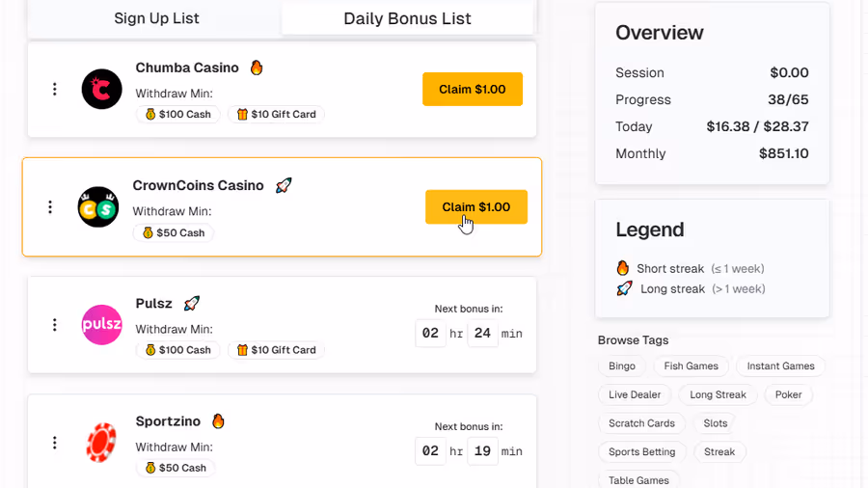The image size is (868, 488).
Task: Click the Chumba Casino logo icon
Action: [101, 90]
